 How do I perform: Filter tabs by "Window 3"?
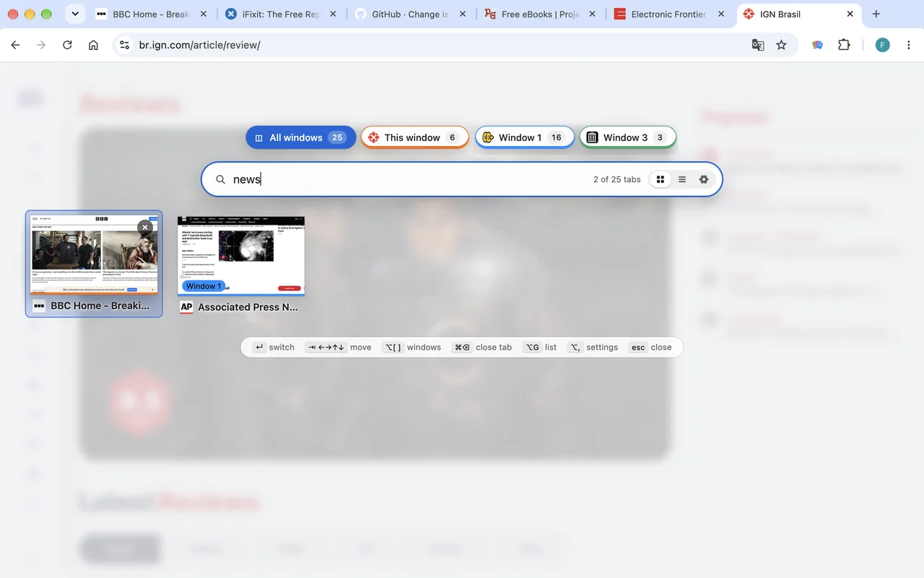[628, 137]
